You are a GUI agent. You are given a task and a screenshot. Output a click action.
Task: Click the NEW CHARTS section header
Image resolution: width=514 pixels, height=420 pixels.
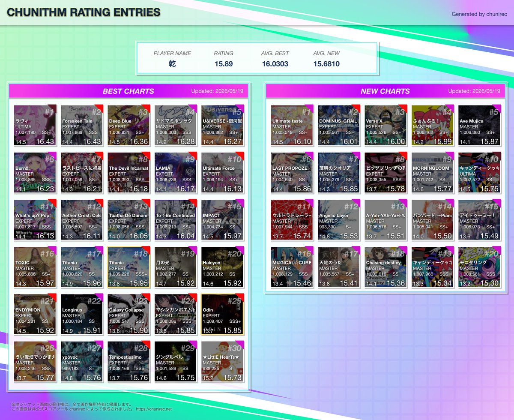385,91
